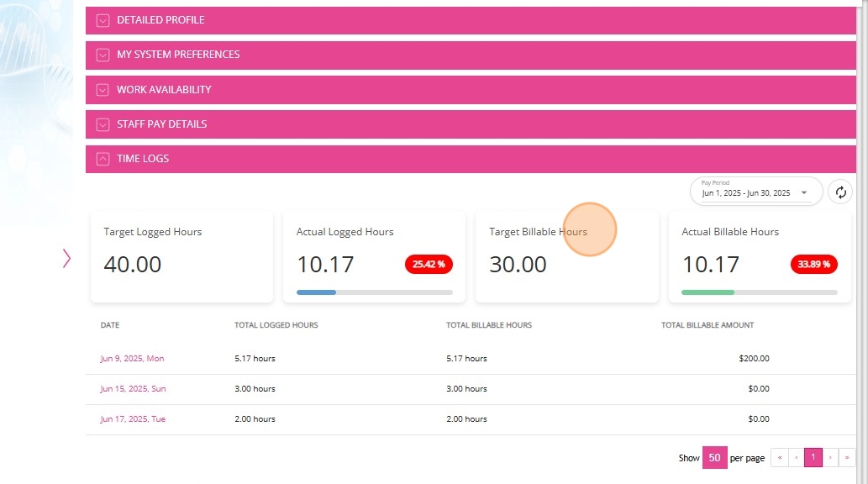Viewport: 868px width, 484px height.
Task: Click the 3.00 hours total billable cell
Action: point(466,389)
